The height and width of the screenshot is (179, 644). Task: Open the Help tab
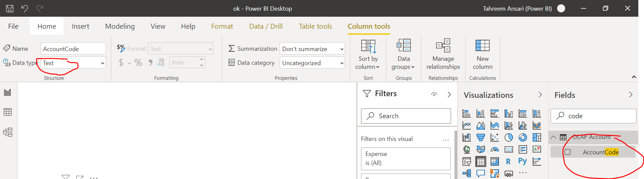point(188,26)
